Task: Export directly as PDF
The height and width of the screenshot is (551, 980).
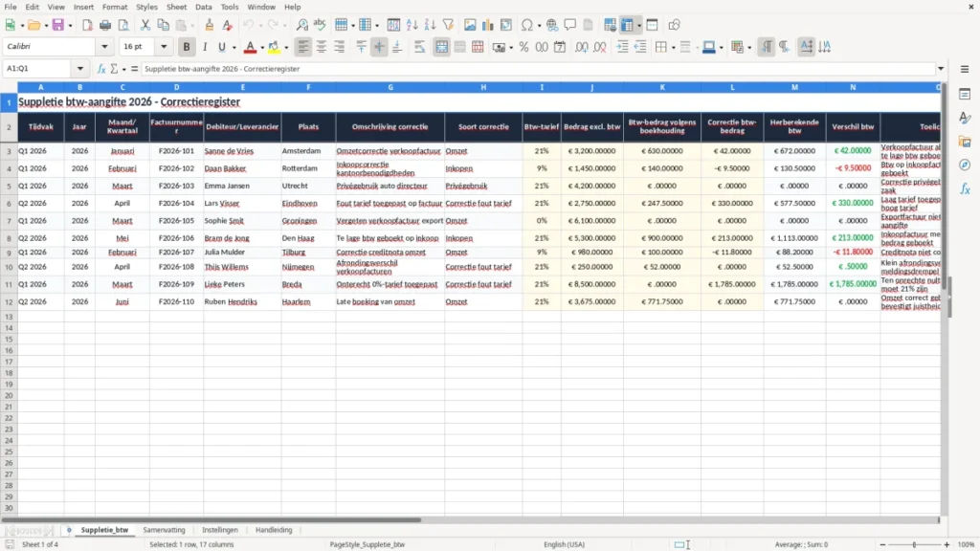Action: click(87, 25)
